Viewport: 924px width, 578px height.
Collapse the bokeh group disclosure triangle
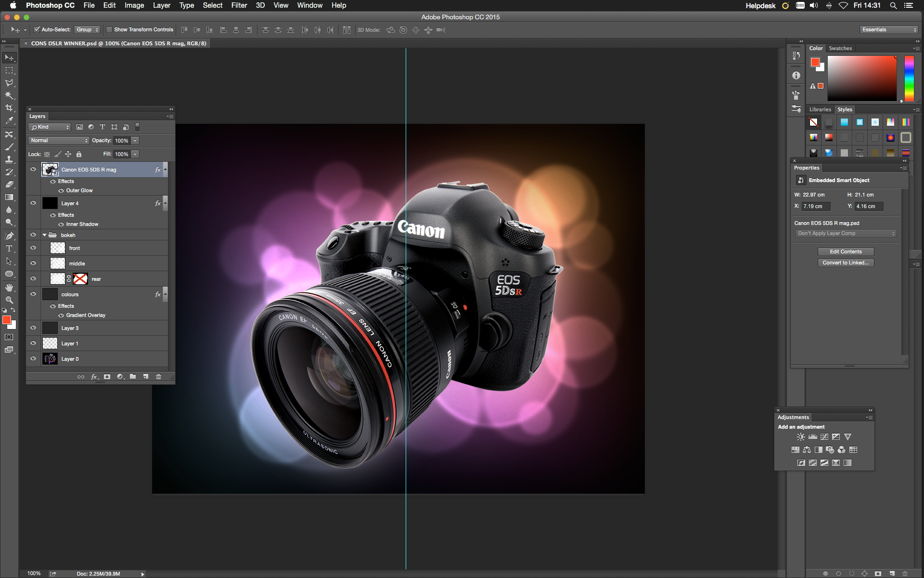(44, 235)
